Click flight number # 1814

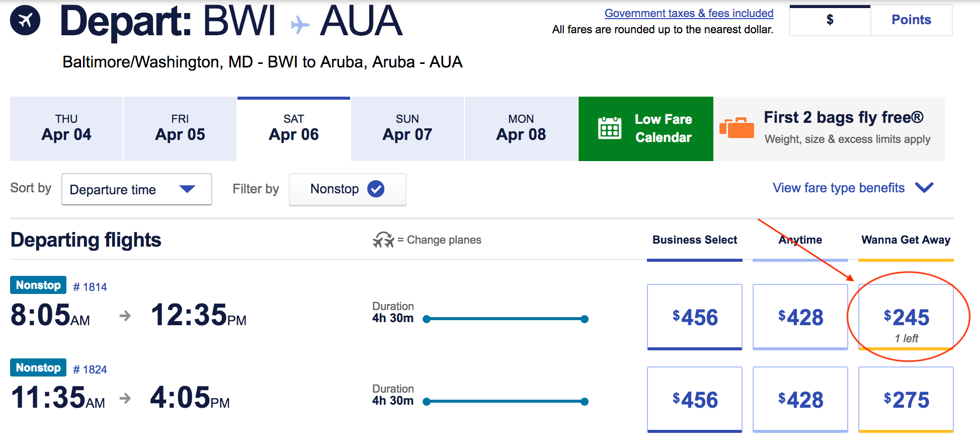click(91, 285)
